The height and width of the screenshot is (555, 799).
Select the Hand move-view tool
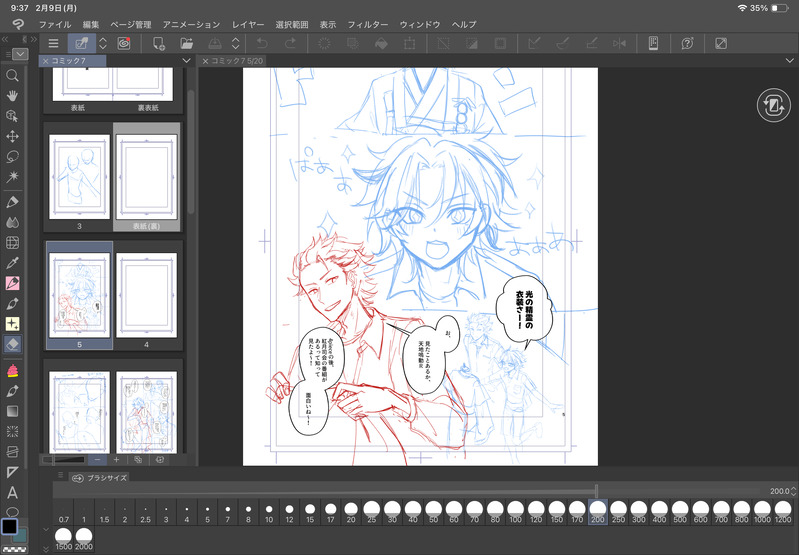pos(12,95)
